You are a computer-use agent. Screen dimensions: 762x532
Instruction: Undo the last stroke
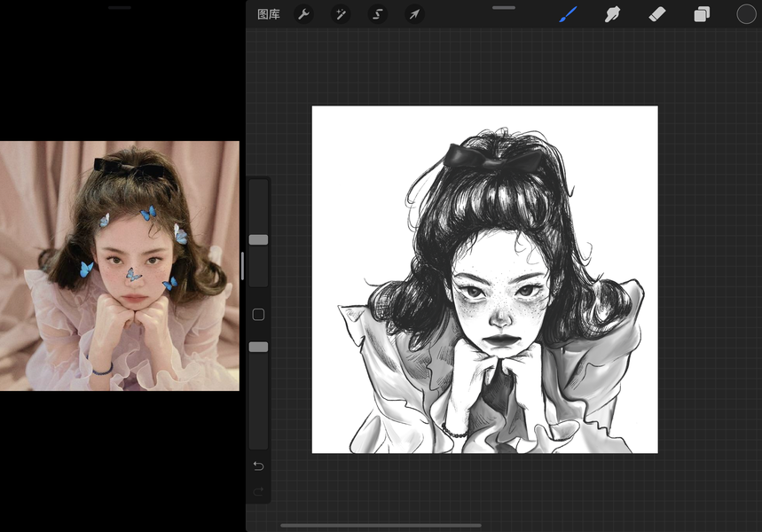pos(258,465)
